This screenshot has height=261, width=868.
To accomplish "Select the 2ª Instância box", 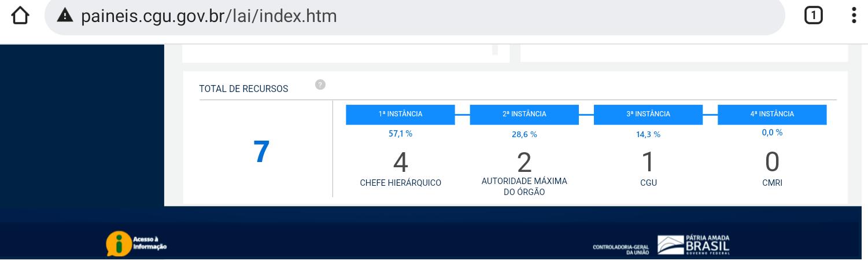I will 524,114.
